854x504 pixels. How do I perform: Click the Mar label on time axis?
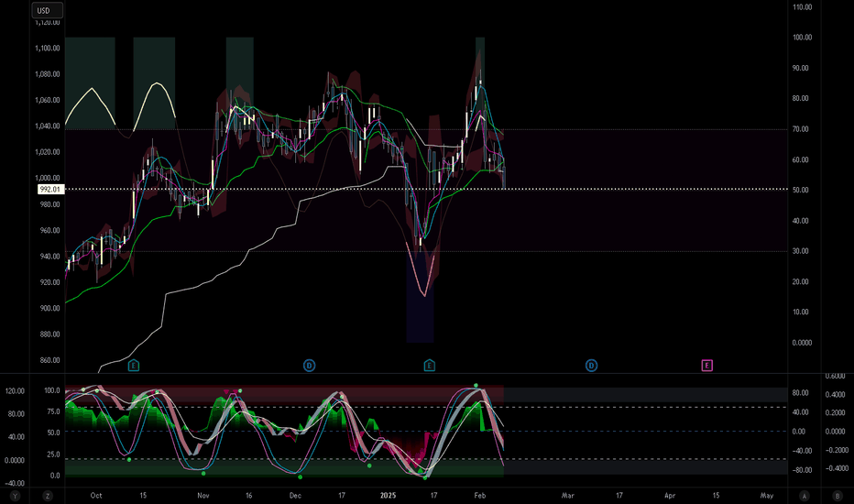(x=567, y=495)
